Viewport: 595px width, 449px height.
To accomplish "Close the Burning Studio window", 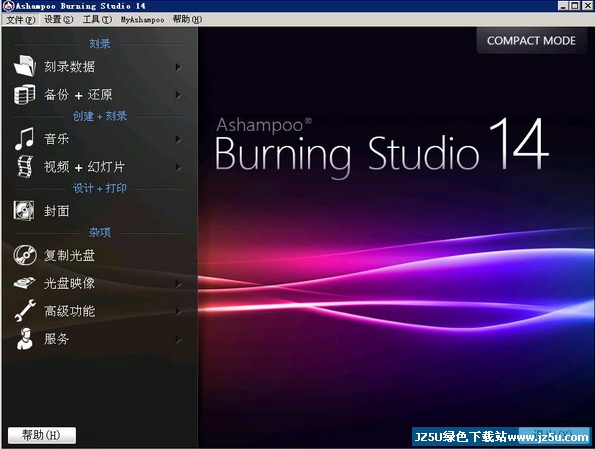I will point(587,6).
